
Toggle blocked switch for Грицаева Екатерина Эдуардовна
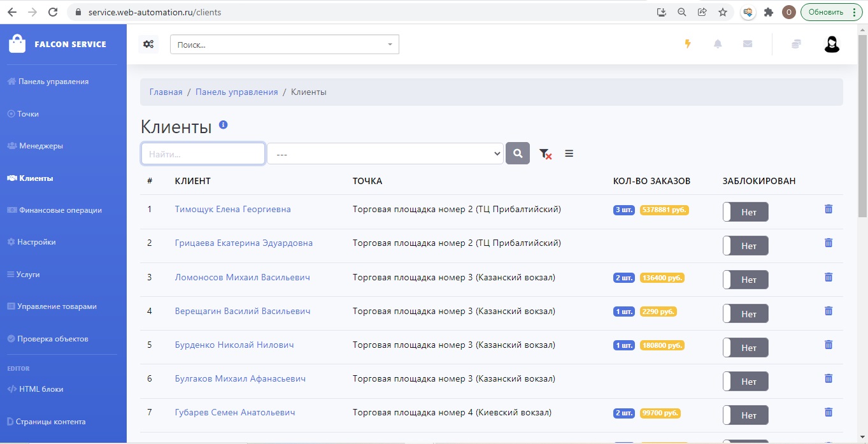(745, 246)
